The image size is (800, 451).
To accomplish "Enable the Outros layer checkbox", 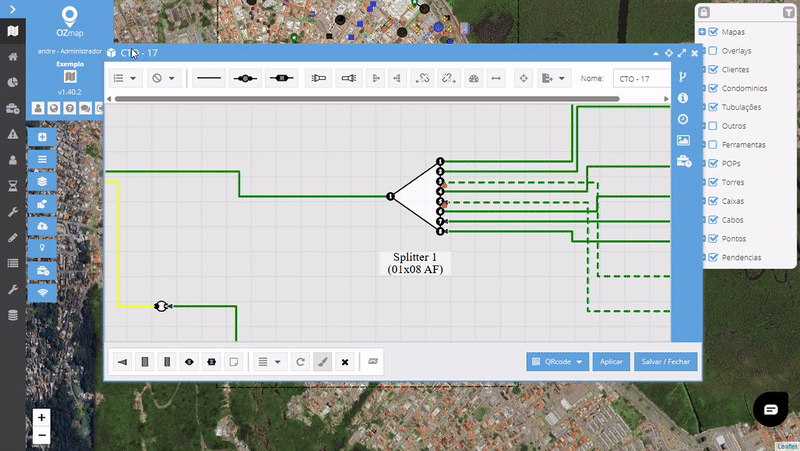I will tap(713, 126).
